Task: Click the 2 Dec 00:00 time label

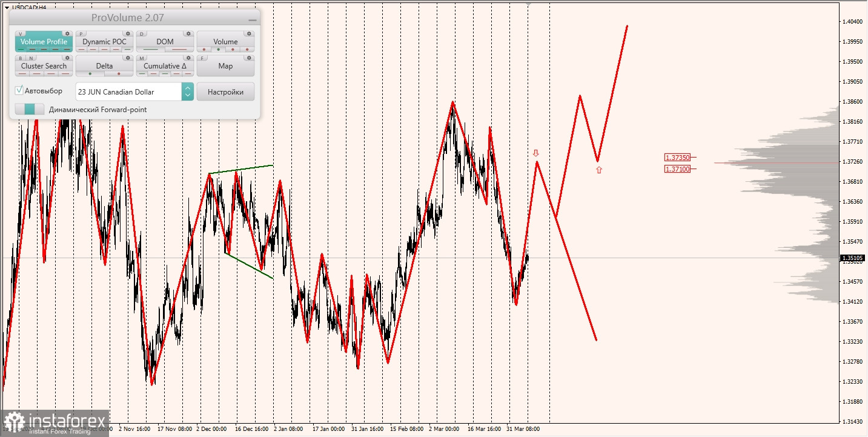Action: click(212, 429)
